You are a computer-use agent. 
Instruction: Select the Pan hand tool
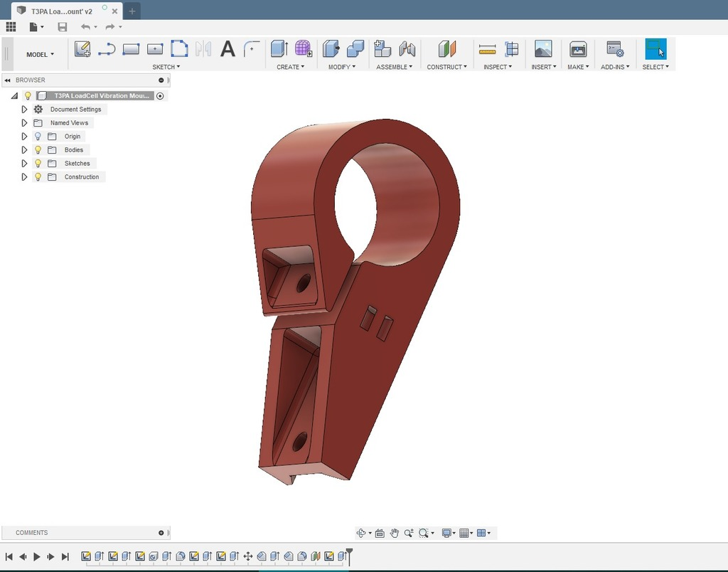click(x=394, y=533)
